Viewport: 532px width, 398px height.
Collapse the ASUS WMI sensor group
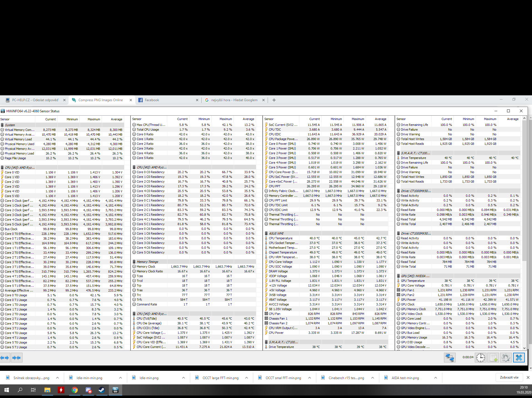pyautogui.click(x=276, y=233)
